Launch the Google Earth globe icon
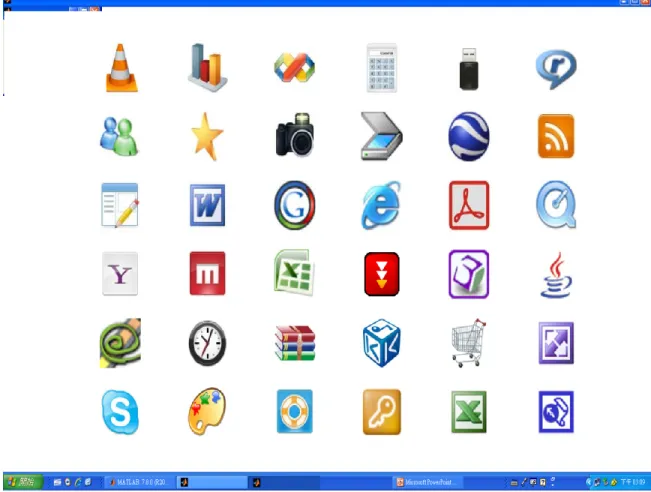This screenshot has width=651, height=492. (469, 136)
